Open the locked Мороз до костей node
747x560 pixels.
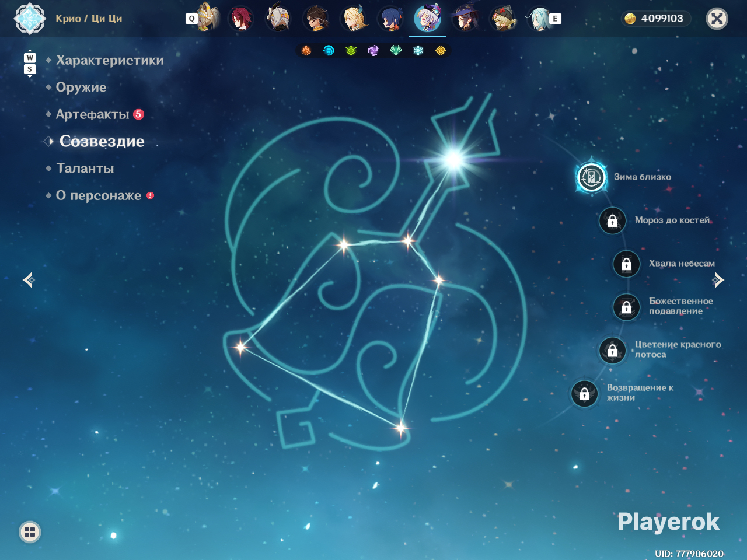click(x=612, y=220)
